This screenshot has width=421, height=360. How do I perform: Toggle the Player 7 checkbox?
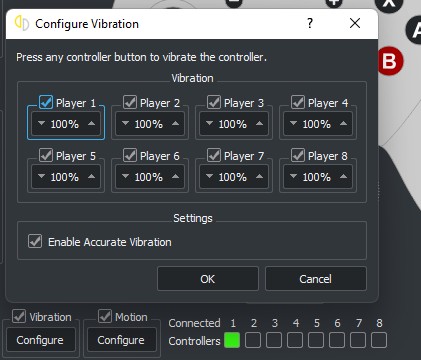214,155
